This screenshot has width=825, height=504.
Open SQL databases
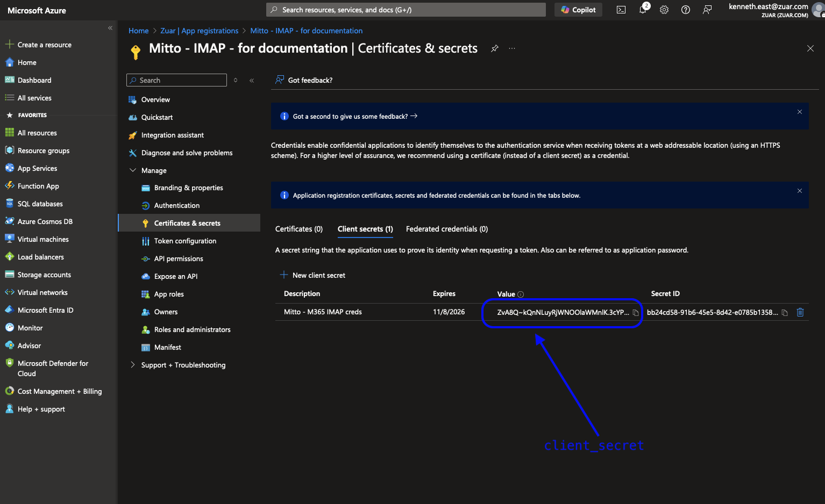pos(40,204)
